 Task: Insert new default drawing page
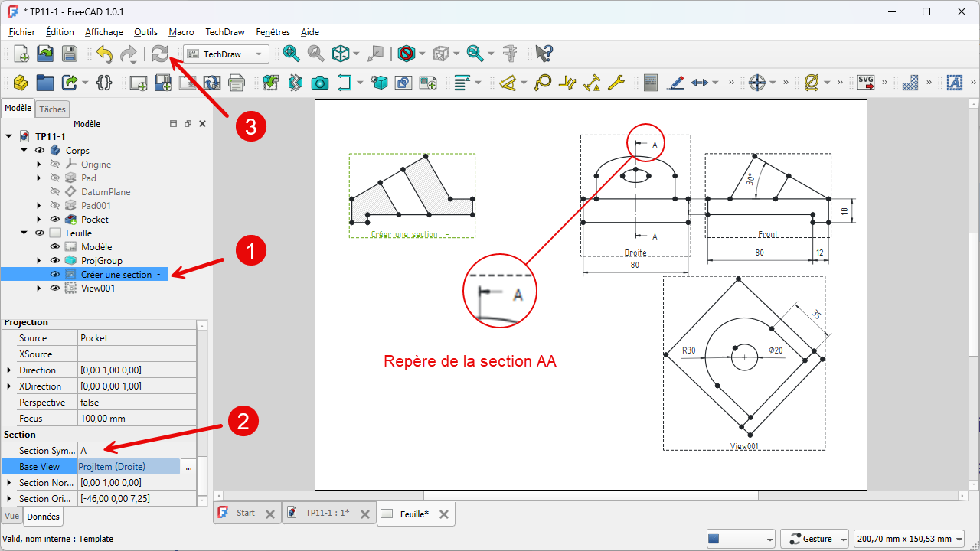click(138, 83)
